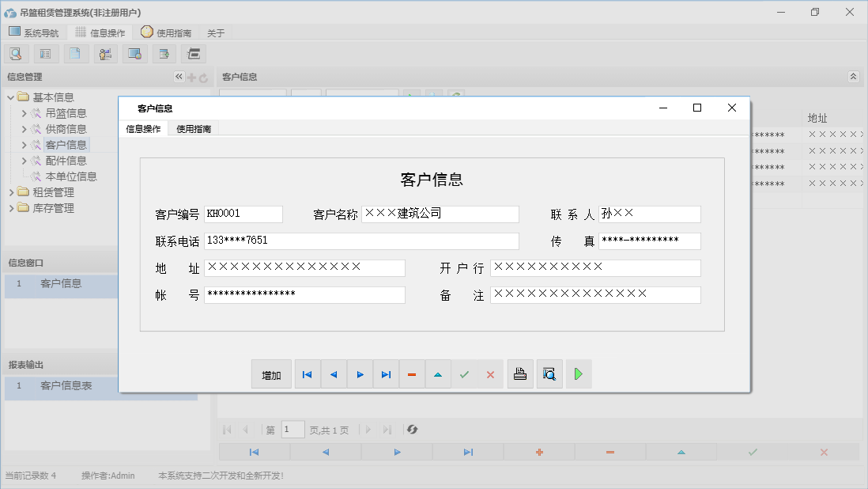Click the 传真 input field
The width and height of the screenshot is (868, 489).
click(x=650, y=241)
